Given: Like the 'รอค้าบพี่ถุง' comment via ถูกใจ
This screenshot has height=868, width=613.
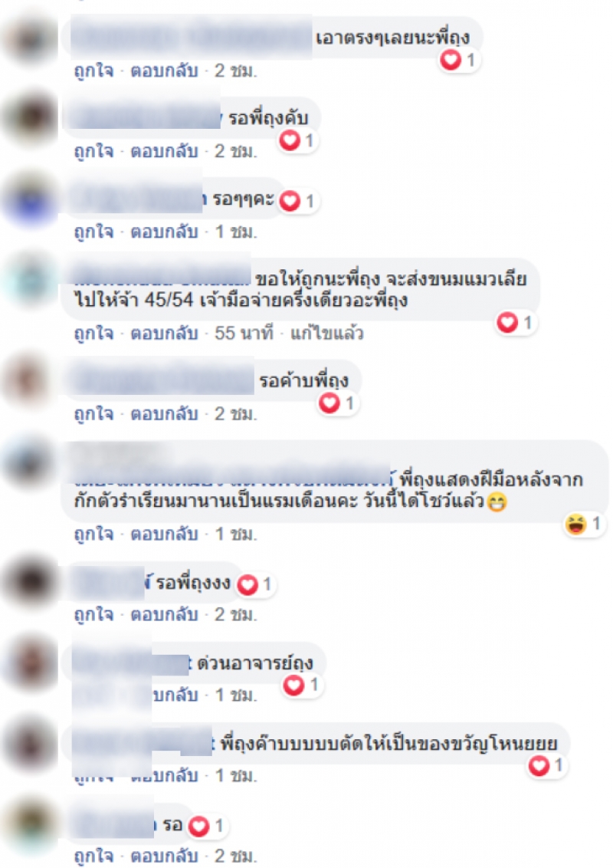Looking at the screenshot, I should point(93,413).
